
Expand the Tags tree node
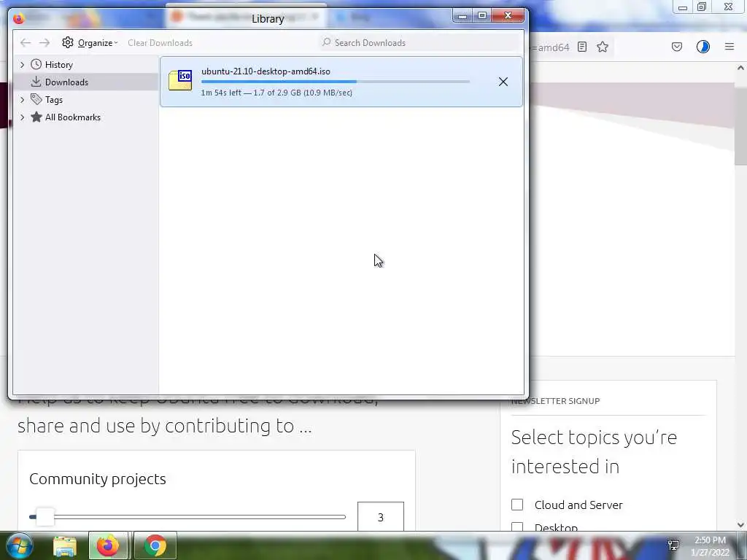[22, 99]
